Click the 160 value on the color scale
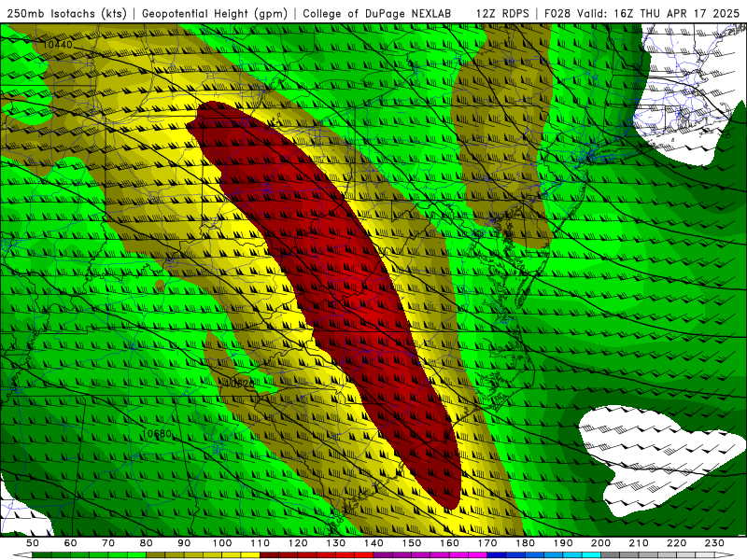The image size is (747, 560). 449,543
